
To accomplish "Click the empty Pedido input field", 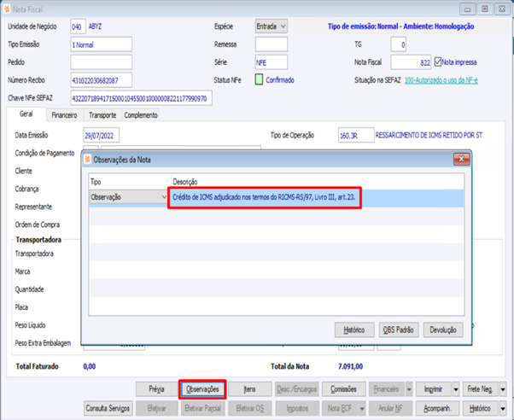I will (102, 62).
